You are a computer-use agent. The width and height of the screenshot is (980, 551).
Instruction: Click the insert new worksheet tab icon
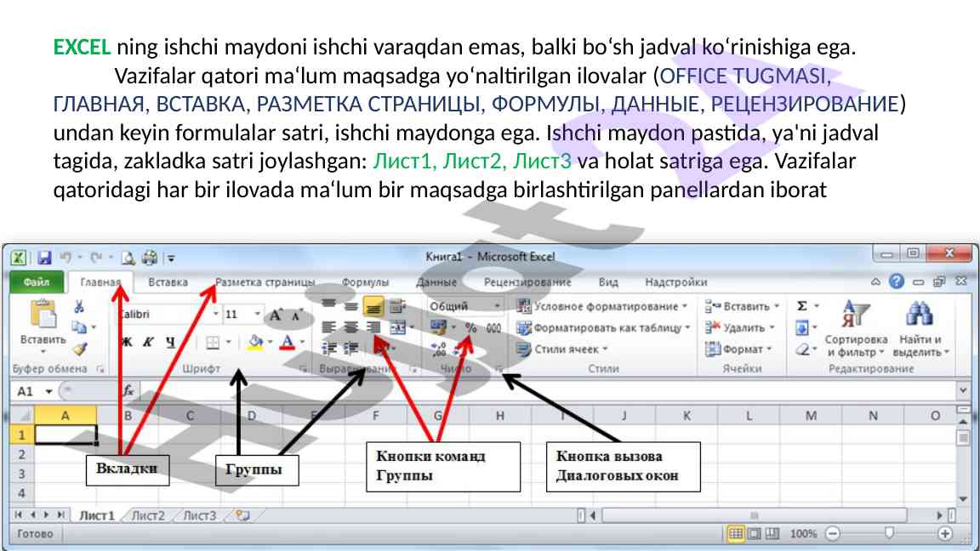(x=242, y=515)
